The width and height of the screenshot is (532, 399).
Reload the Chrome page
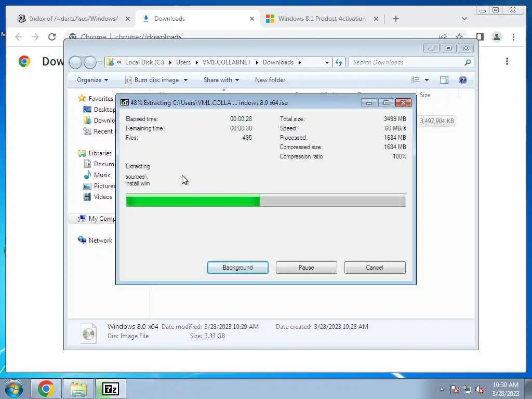52,37
